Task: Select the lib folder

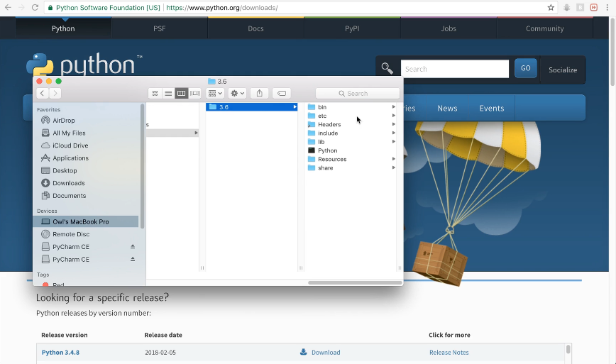Action: [x=321, y=142]
